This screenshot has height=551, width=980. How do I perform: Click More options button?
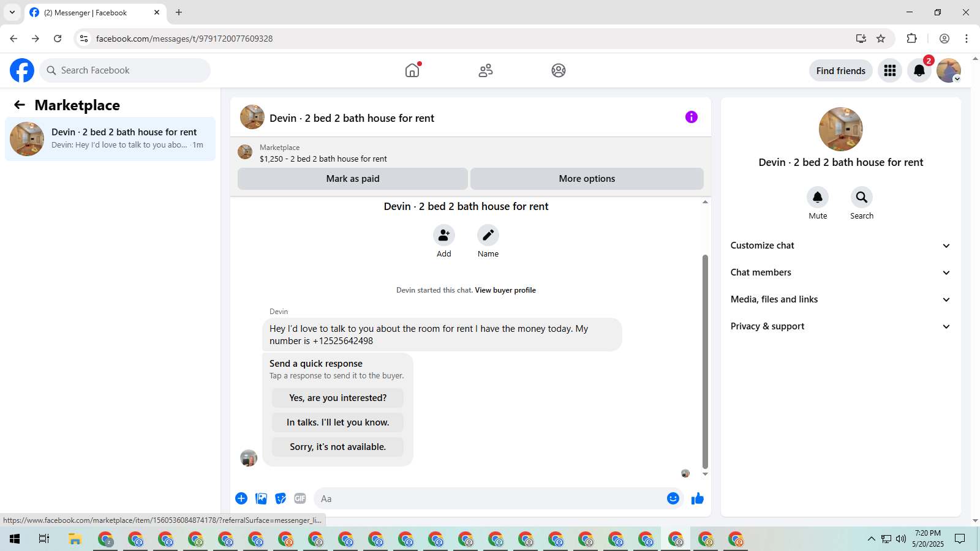pos(587,179)
